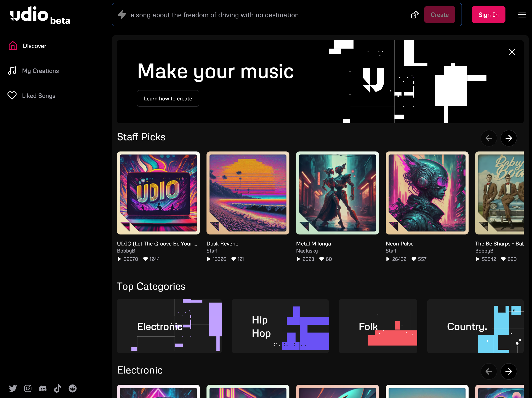532x398 pixels.
Task: Click Learn how to create
Action: (168, 99)
